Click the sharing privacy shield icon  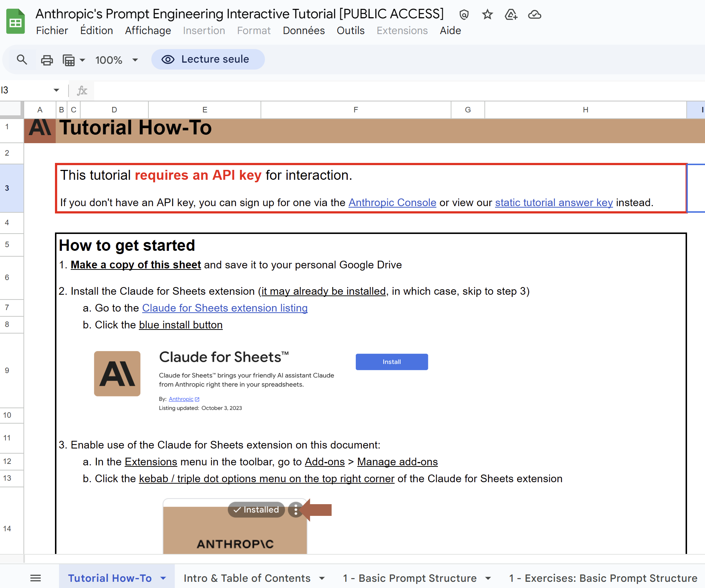click(464, 15)
